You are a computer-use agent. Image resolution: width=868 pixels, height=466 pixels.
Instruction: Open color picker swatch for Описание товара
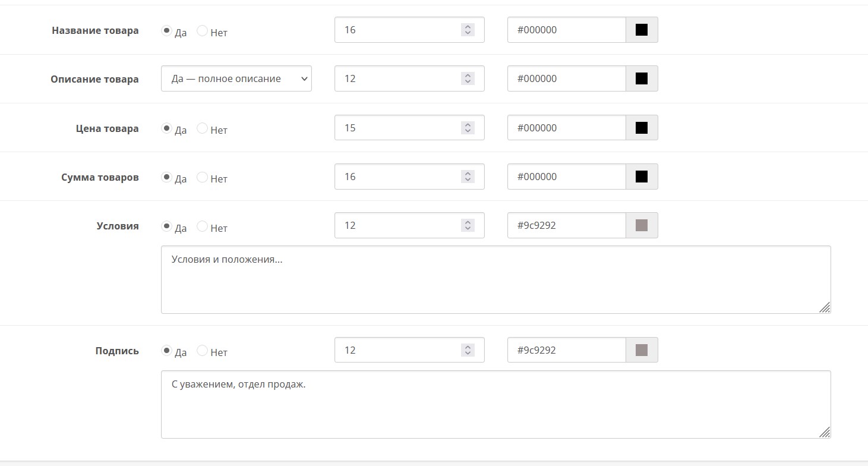click(x=641, y=78)
